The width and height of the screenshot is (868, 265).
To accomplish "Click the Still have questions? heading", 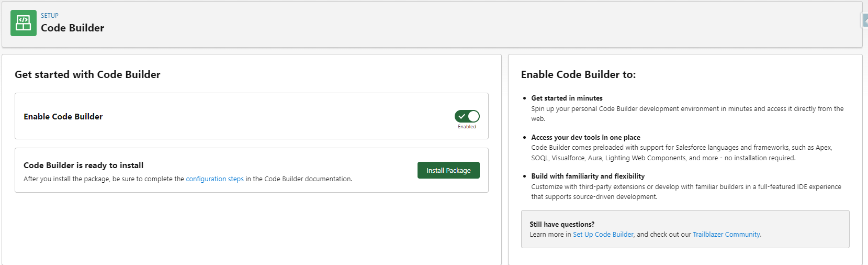I will click(562, 225).
